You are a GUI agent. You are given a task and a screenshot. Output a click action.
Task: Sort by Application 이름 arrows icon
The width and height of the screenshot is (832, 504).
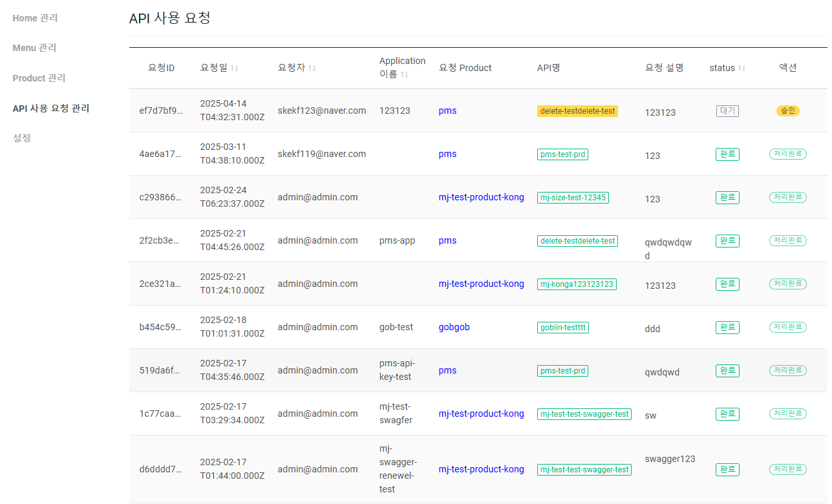pos(404,75)
